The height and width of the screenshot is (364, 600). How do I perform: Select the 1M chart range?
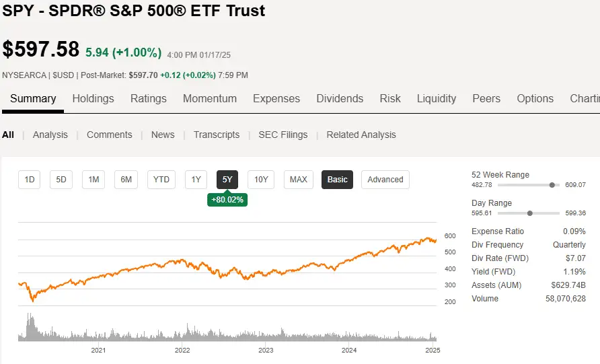click(x=93, y=180)
